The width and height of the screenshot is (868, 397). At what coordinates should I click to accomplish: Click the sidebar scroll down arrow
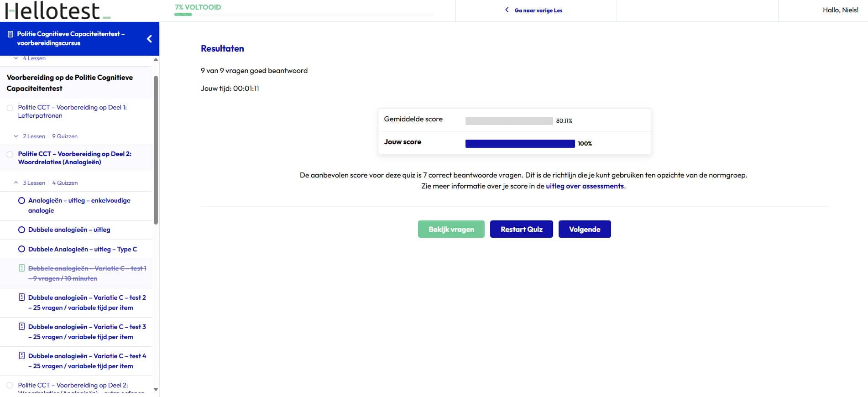point(156,390)
